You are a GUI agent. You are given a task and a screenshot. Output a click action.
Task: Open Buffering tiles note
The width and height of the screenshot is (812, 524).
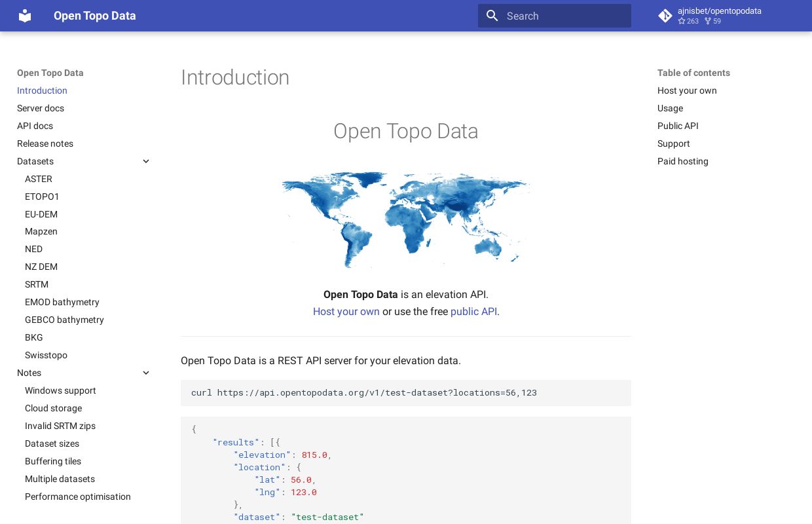tap(53, 461)
